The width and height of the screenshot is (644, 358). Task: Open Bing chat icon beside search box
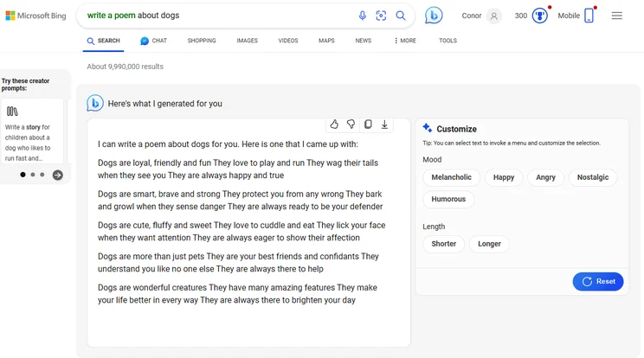point(434,16)
